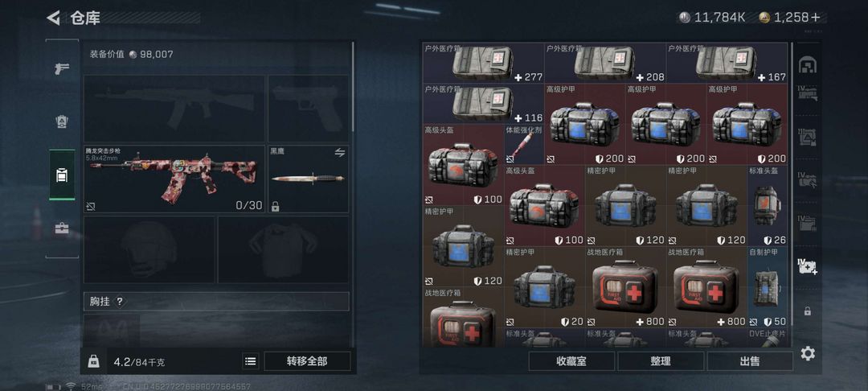Viewport: 868px width, 391px height.
Task: Choose the helmet category filter at top right
Action: click(808, 65)
